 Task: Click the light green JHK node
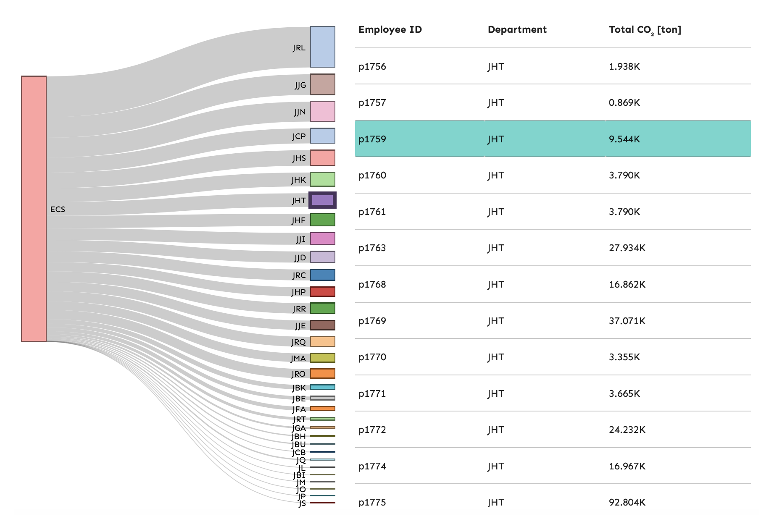tap(322, 179)
